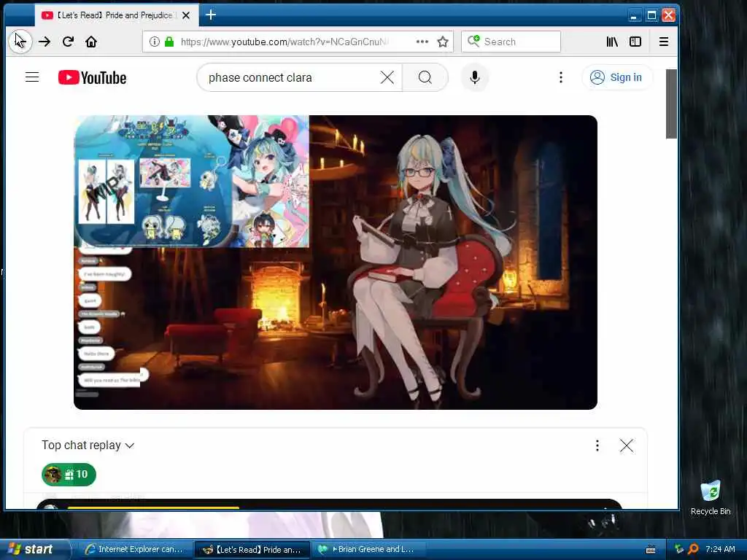Viewport: 747px width, 560px height.
Task: Close the Let's Read Pride and Prejudice tab
Action: pyautogui.click(x=186, y=15)
